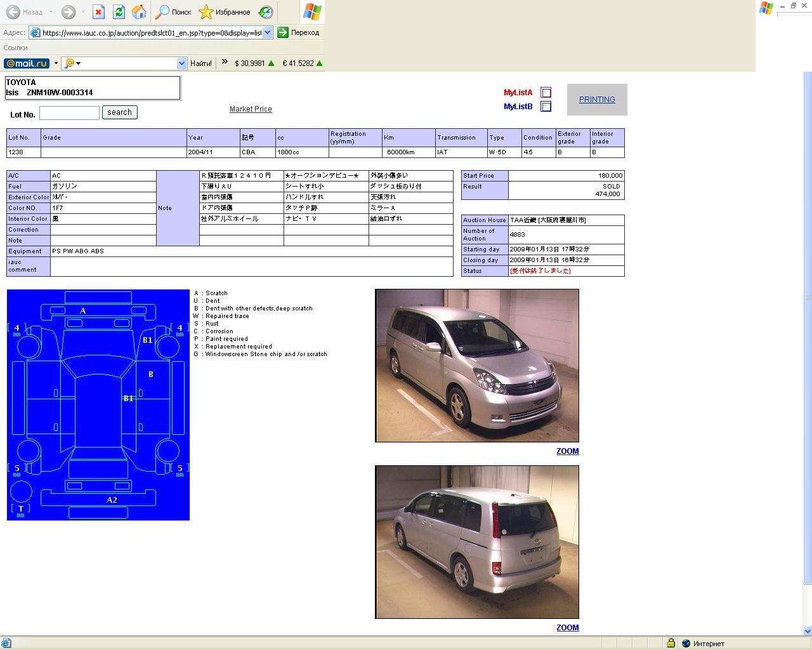This screenshot has height=650, width=812.
Task: Click Number of Auction value 4883
Action: (x=517, y=235)
